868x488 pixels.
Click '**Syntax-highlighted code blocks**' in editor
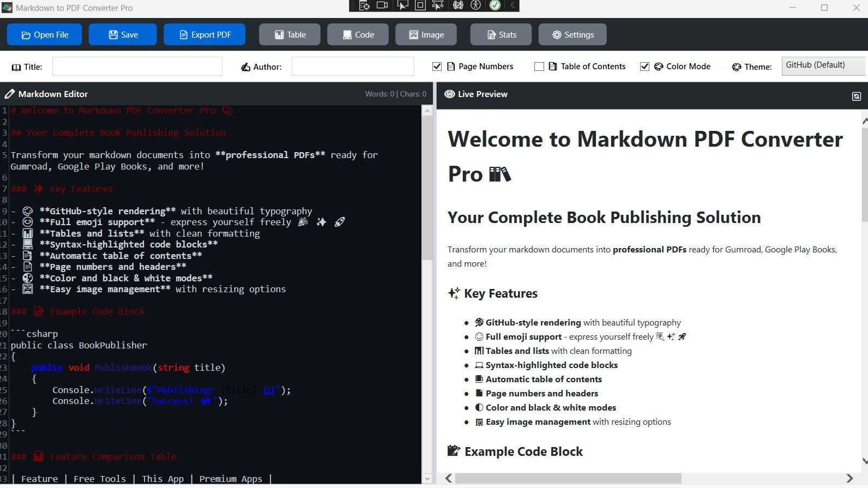(129, 244)
